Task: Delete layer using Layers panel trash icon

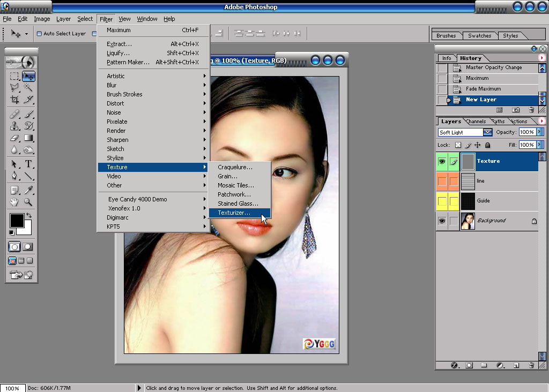Action: [x=531, y=365]
